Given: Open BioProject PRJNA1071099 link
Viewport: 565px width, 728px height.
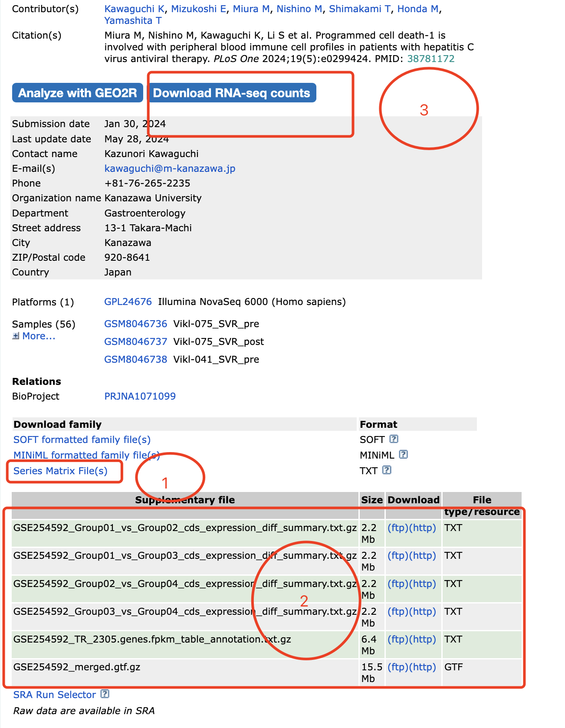Looking at the screenshot, I should tap(140, 396).
